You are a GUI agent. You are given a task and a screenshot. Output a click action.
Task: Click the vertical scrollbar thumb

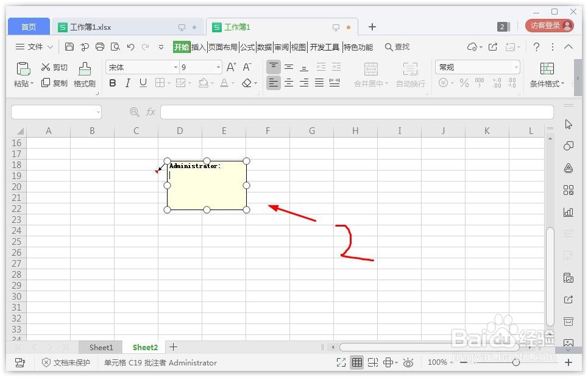pyautogui.click(x=550, y=277)
